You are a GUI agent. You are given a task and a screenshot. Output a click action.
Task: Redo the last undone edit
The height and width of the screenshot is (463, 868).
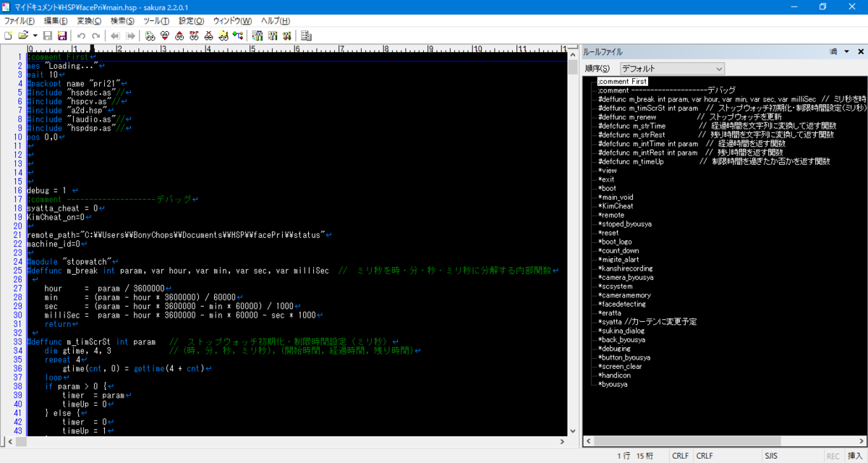(95, 35)
